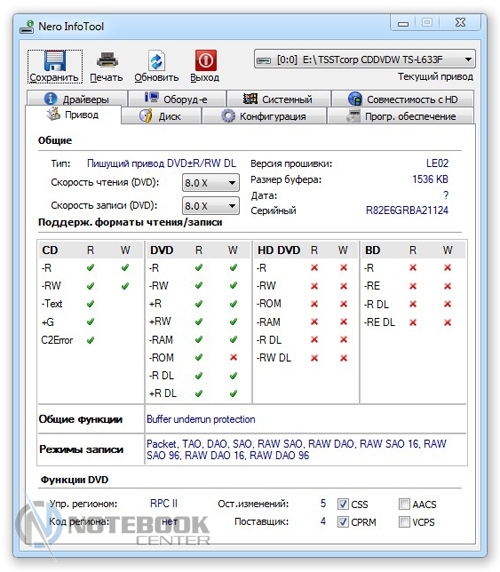Click the computer icon on Оборуд-е tab
This screenshot has width=500, height=572.
click(x=151, y=97)
